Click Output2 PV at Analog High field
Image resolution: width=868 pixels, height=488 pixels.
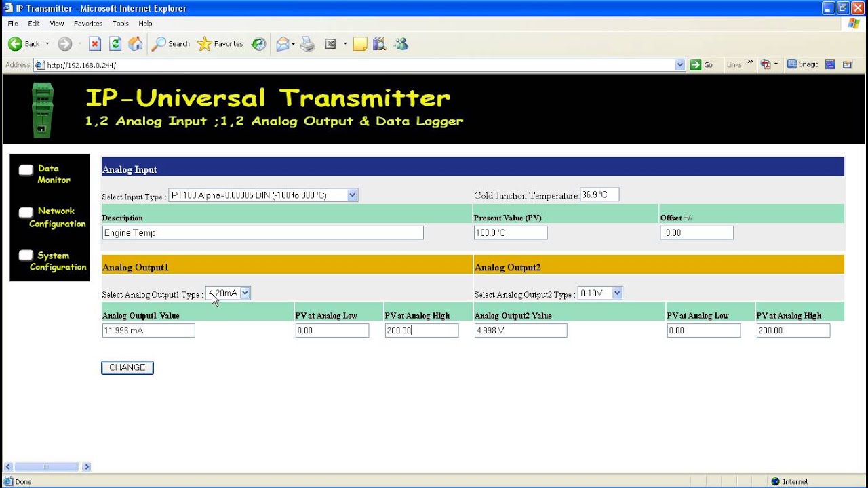tap(793, 330)
